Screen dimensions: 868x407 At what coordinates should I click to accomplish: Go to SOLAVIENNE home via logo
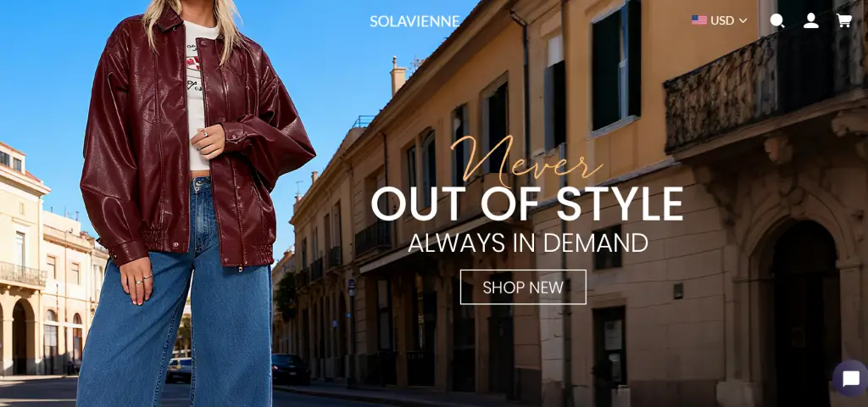coord(415,21)
